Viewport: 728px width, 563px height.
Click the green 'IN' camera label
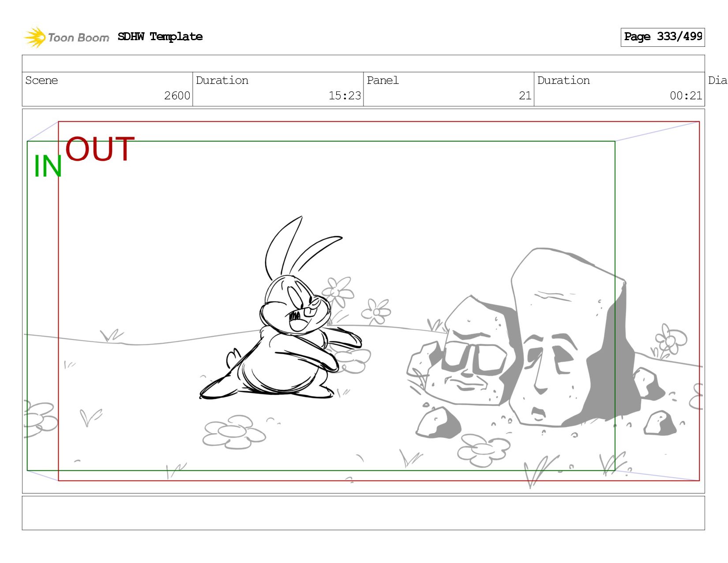48,166
